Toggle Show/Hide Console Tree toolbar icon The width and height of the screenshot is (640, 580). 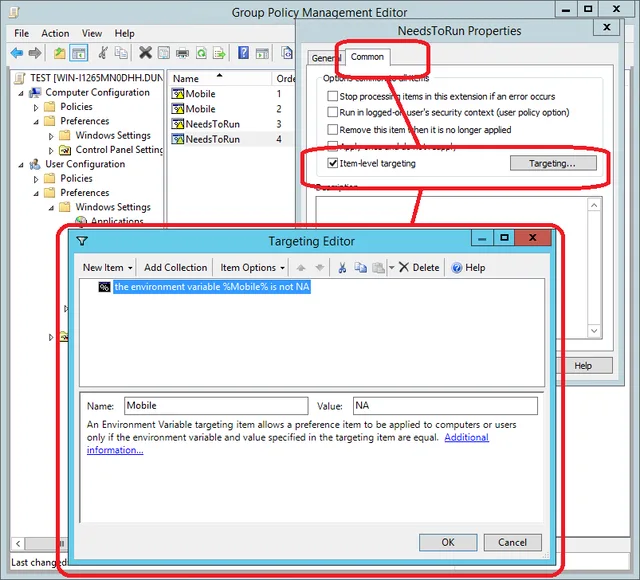coord(78,53)
